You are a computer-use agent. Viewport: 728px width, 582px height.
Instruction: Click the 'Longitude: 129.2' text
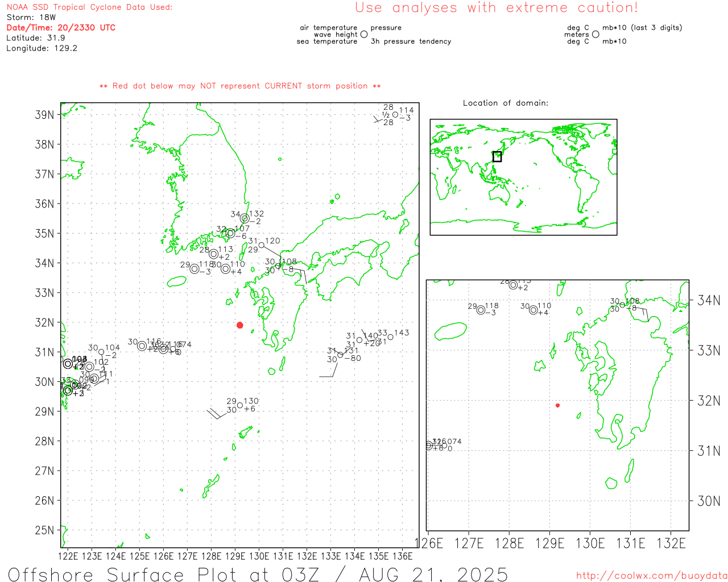[42, 48]
